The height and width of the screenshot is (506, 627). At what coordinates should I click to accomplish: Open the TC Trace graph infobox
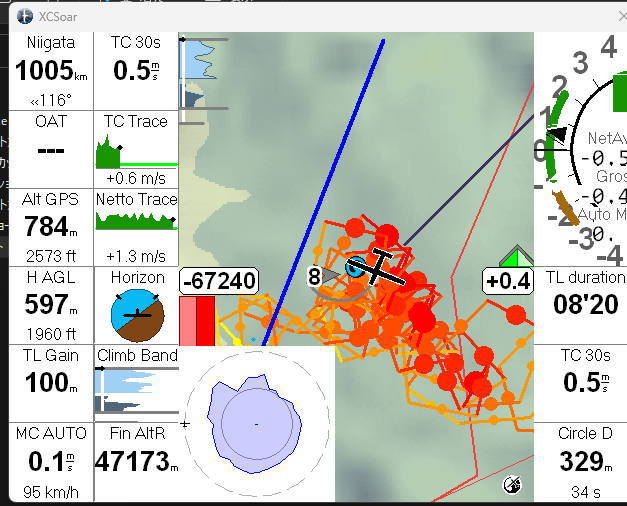[x=136, y=149]
